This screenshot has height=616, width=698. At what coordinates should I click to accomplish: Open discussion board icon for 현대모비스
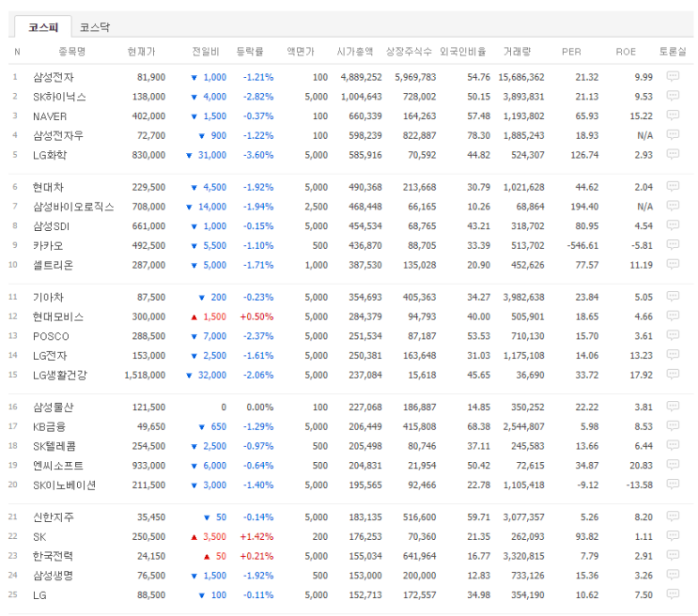tap(673, 316)
